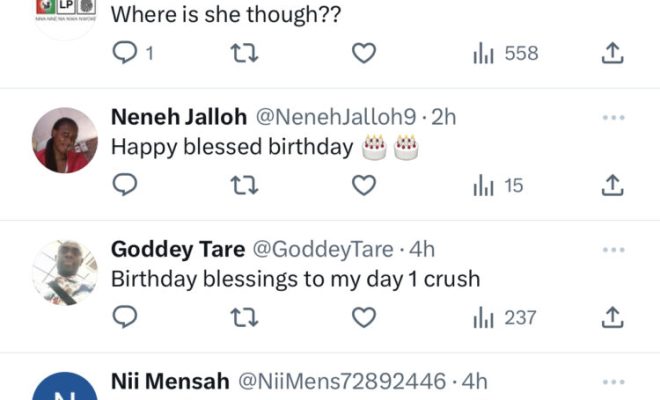Open more options for Goddey Tare's tweet

coord(613,249)
